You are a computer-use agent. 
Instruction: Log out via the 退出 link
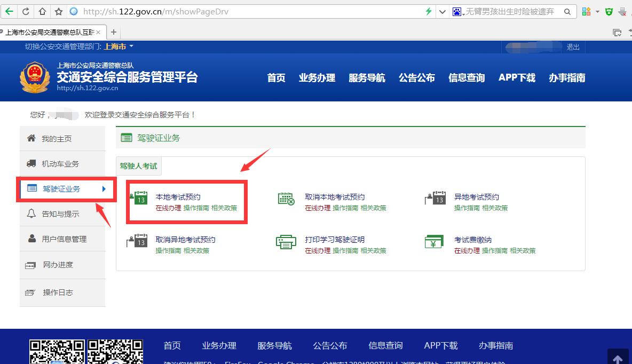click(573, 46)
